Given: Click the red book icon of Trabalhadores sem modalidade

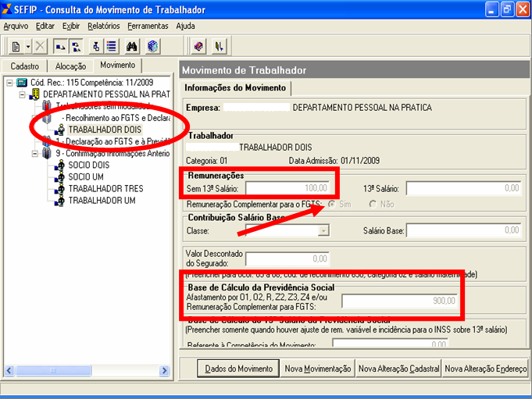Looking at the screenshot, I should pos(47,105).
